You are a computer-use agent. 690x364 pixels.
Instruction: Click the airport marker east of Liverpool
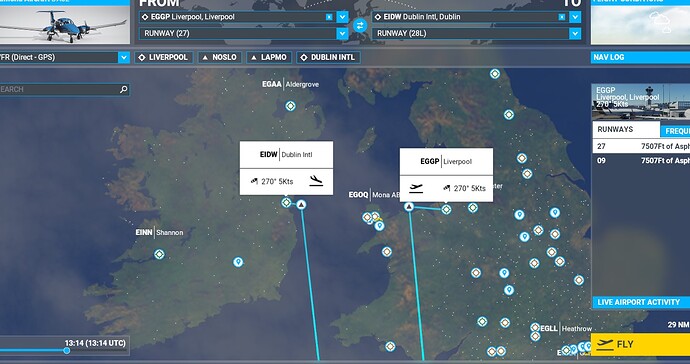473,207
